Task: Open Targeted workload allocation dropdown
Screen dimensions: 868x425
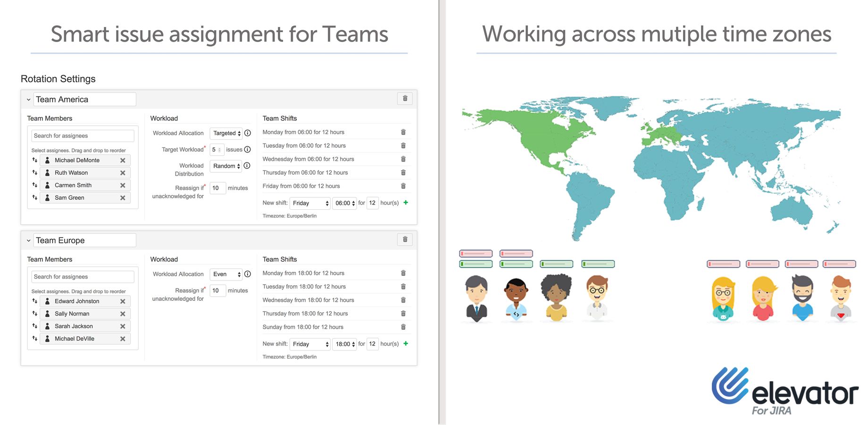Action: [226, 133]
